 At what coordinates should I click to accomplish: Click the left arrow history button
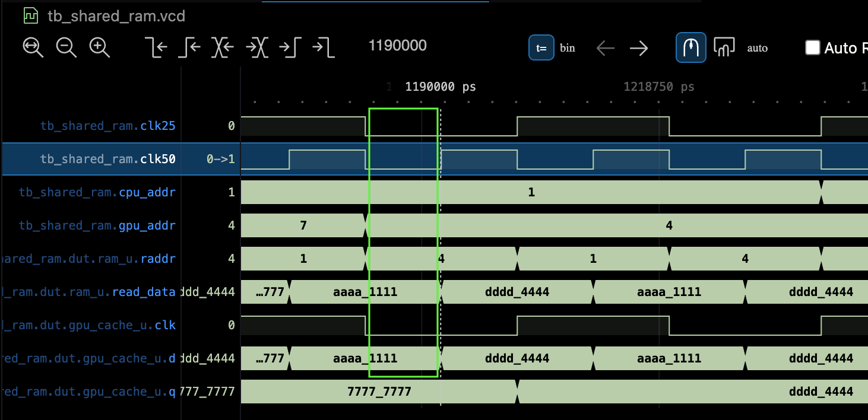605,48
